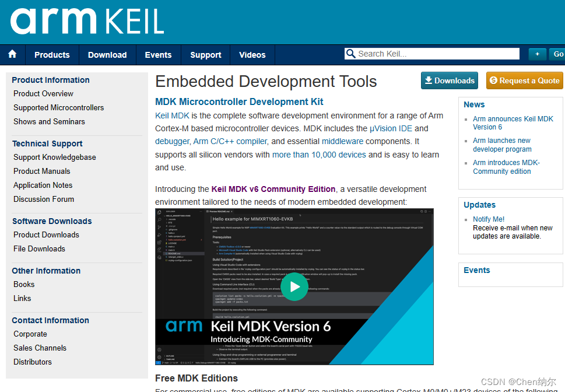The image size is (565, 392).
Task: Click the Software Downloads heading
Action: point(52,221)
